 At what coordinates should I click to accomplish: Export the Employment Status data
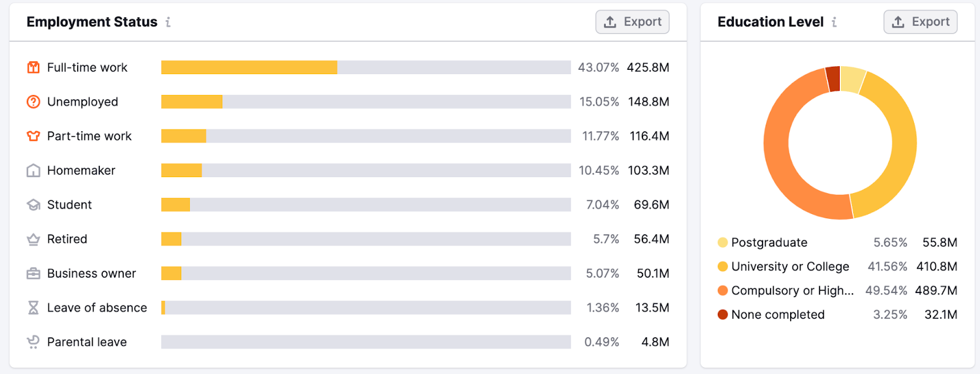(632, 22)
